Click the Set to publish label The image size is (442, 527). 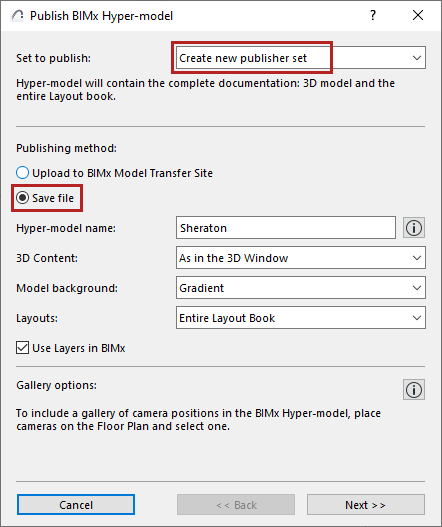click(x=53, y=58)
